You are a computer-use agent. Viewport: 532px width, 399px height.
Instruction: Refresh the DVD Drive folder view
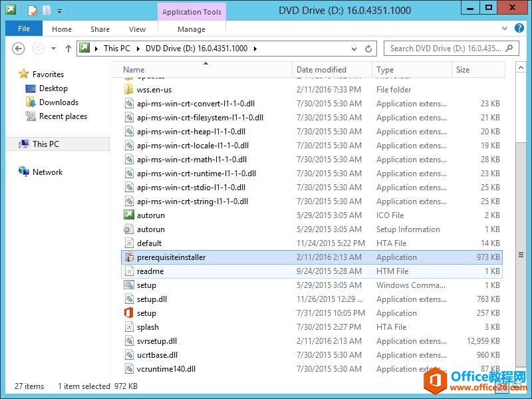(368, 49)
